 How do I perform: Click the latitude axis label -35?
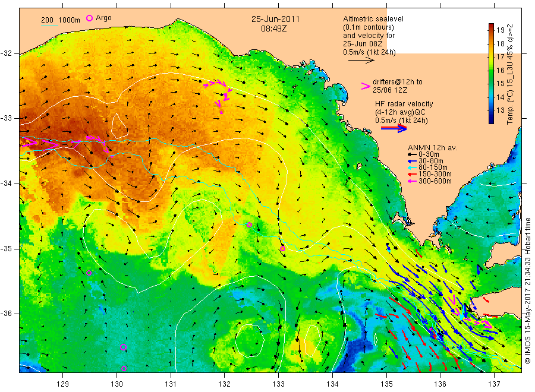point(6,249)
